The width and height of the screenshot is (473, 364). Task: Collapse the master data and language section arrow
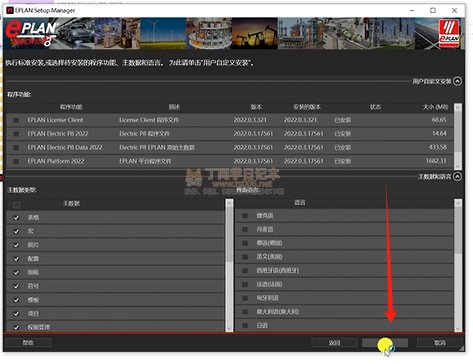tap(458, 176)
